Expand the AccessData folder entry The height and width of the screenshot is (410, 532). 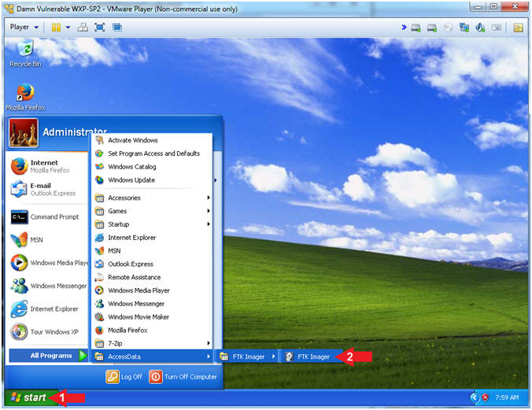point(151,356)
